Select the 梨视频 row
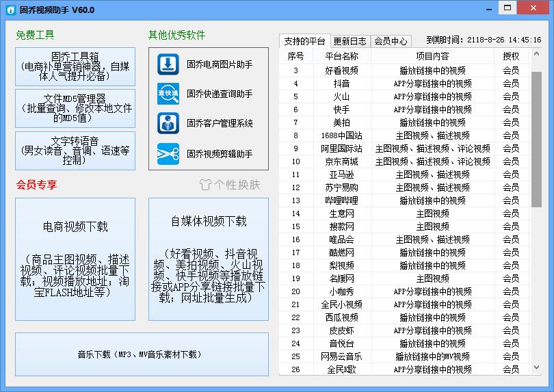This screenshot has height=392, width=554. [404, 265]
